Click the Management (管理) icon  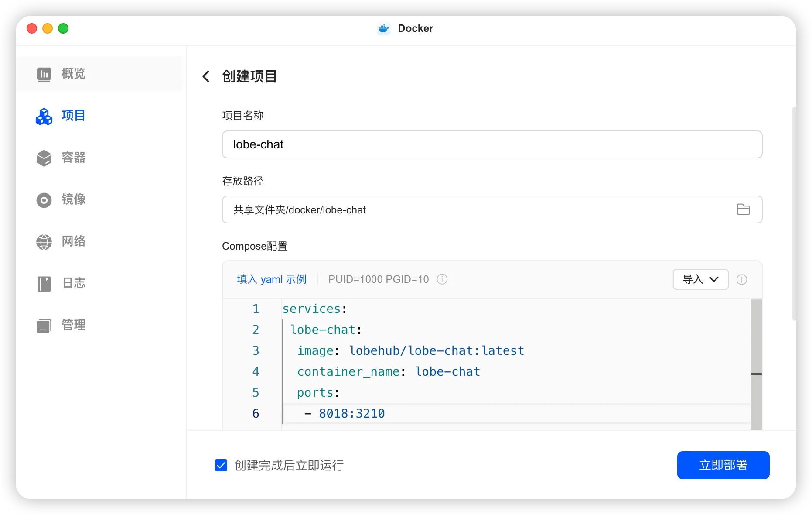point(44,326)
